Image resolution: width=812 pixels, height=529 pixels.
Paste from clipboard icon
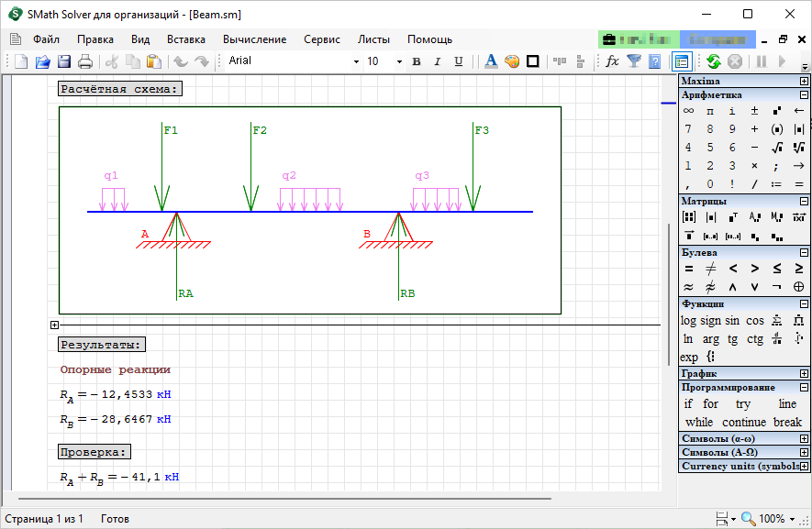click(154, 61)
